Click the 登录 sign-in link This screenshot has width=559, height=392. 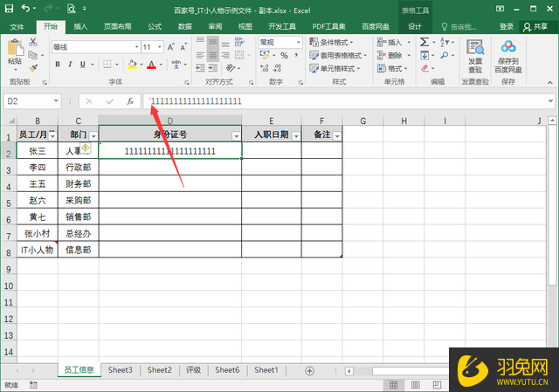coord(507,27)
